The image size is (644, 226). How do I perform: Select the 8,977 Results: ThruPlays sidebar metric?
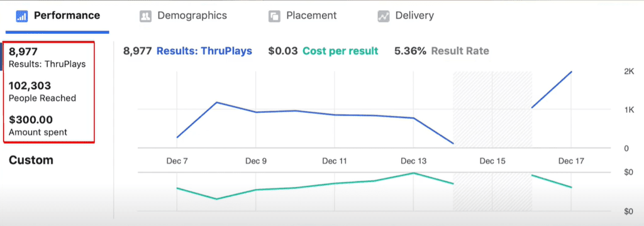(x=47, y=58)
